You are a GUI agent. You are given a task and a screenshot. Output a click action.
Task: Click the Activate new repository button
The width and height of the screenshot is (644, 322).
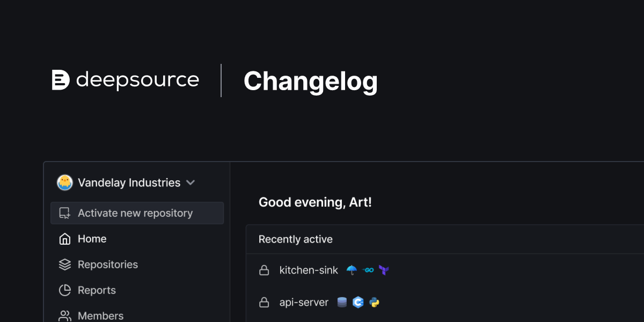(x=135, y=213)
